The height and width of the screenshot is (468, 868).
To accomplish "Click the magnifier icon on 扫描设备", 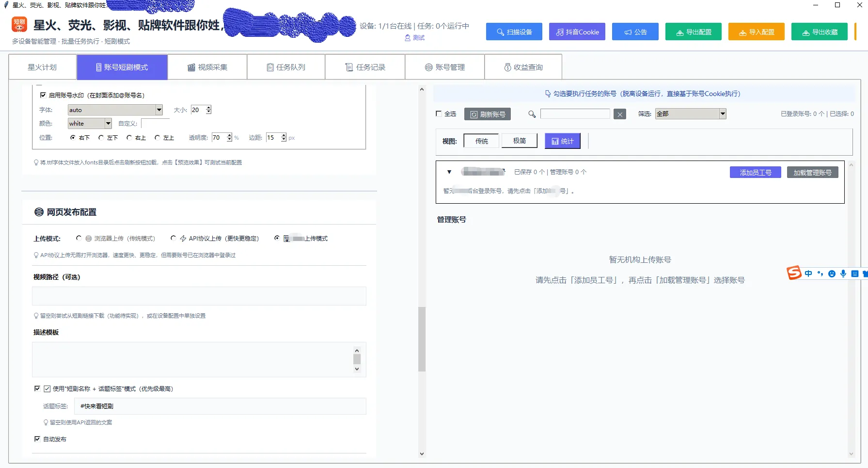I will (x=501, y=32).
